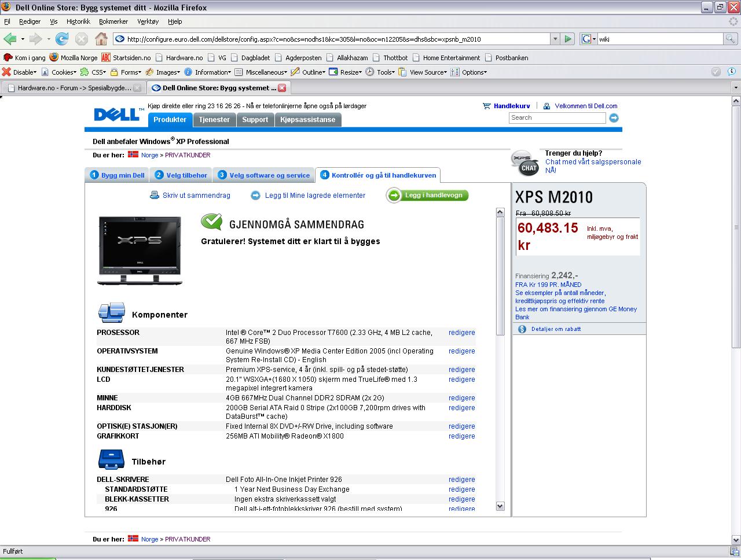
Task: Click the Firefox back arrow button
Action: click(x=10, y=39)
